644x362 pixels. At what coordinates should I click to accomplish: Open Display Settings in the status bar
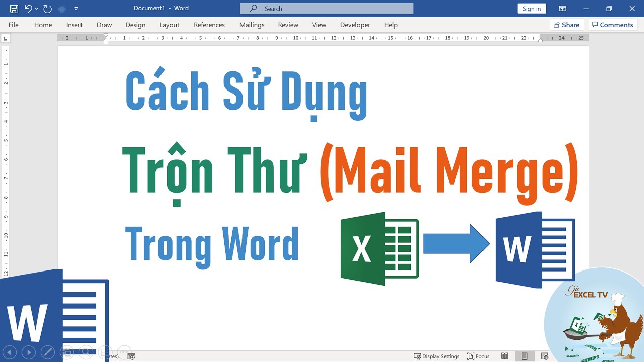pyautogui.click(x=436, y=356)
